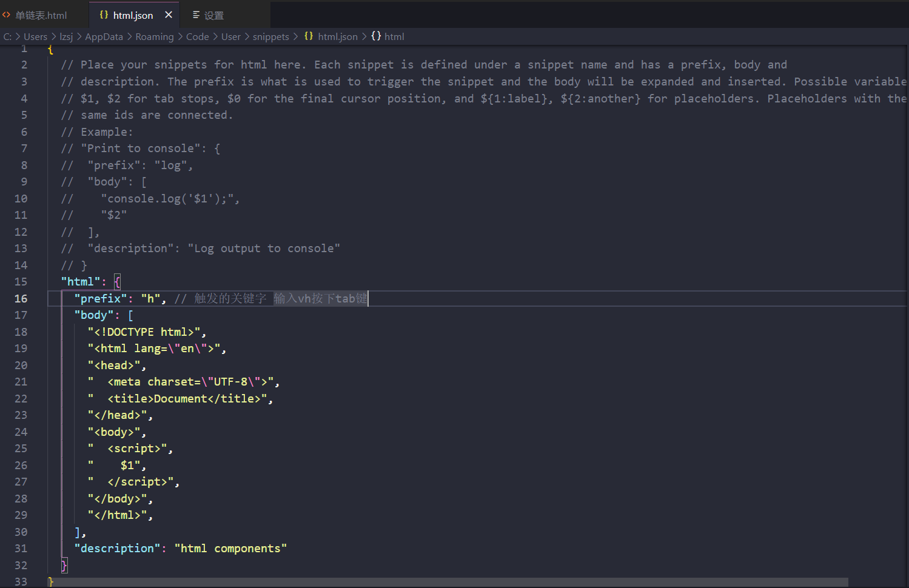Close the html.json tab
909x588 pixels.
tap(169, 15)
